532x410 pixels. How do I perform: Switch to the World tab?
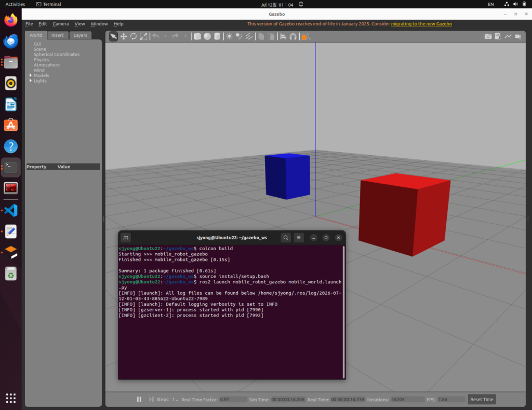coord(36,35)
